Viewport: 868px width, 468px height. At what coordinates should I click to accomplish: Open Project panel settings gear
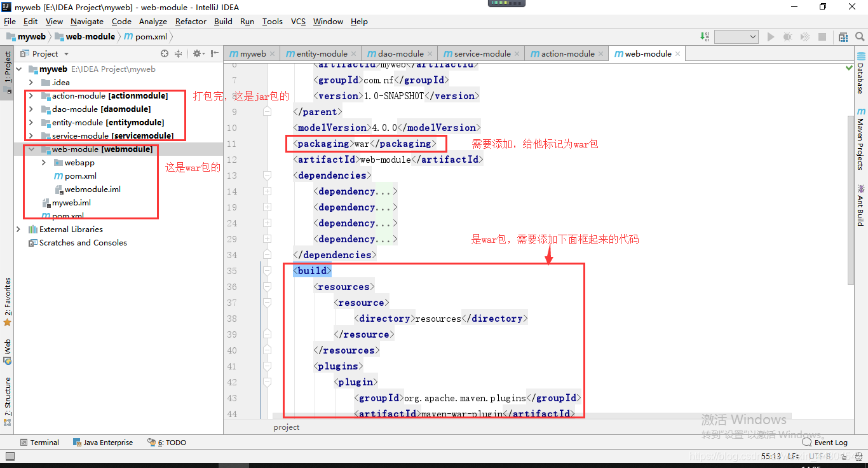pos(198,54)
